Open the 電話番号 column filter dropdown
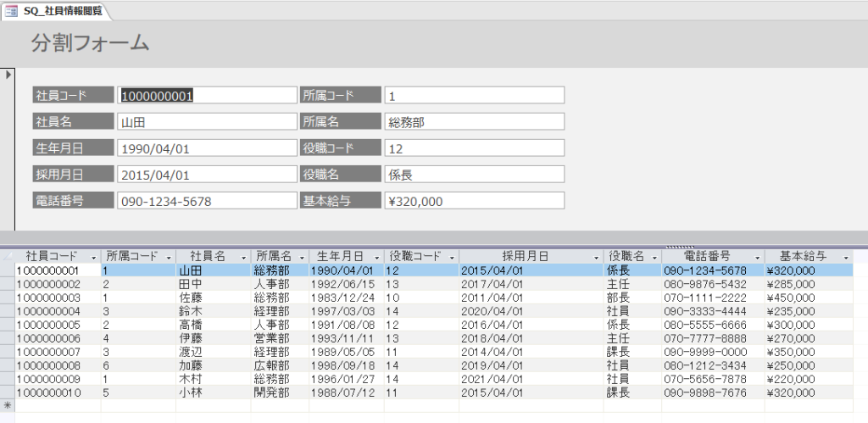Viewport: 868px width, 423px height. (756, 257)
